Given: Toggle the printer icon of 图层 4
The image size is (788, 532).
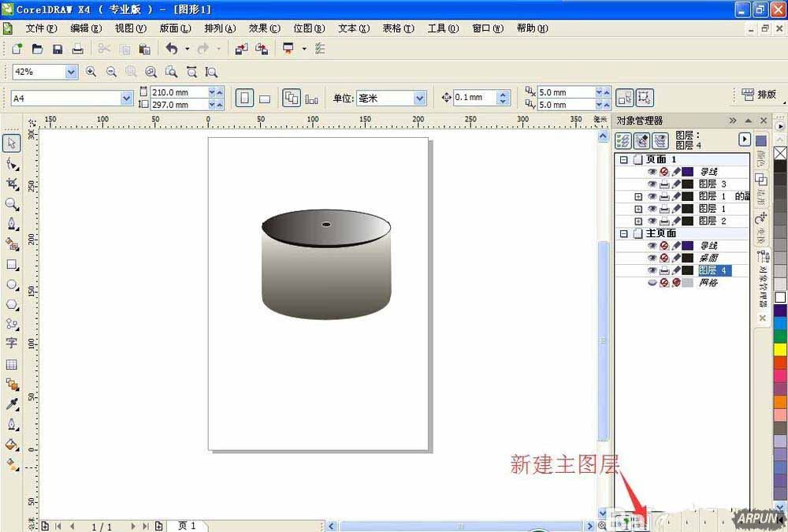Looking at the screenshot, I should (663, 270).
